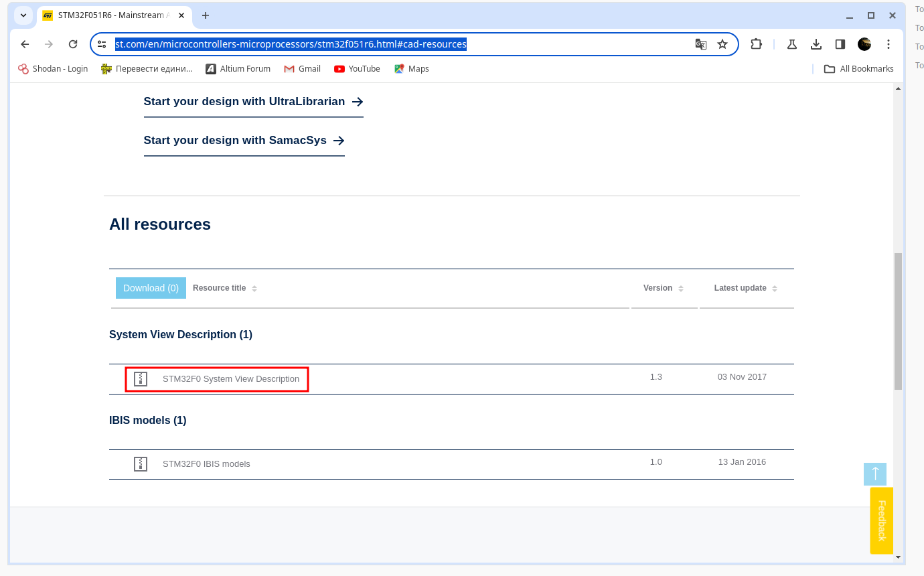Click scrollbar down arrow

pos(898,557)
